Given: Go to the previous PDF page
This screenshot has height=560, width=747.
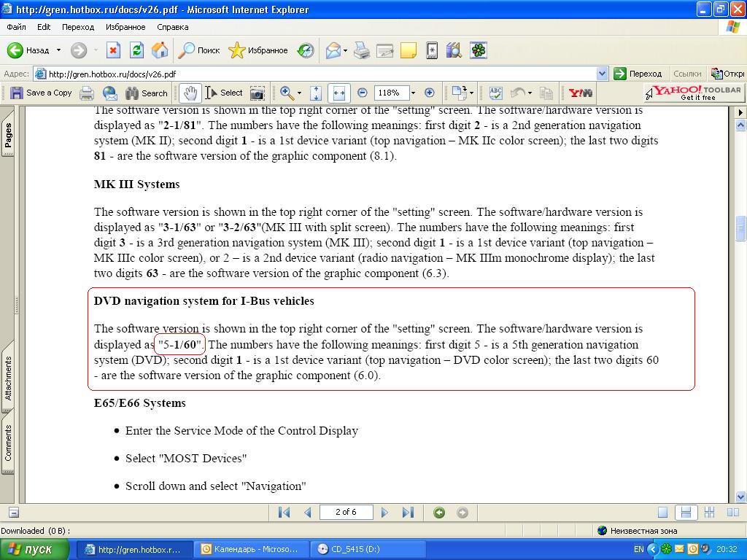Looking at the screenshot, I should [x=308, y=513].
